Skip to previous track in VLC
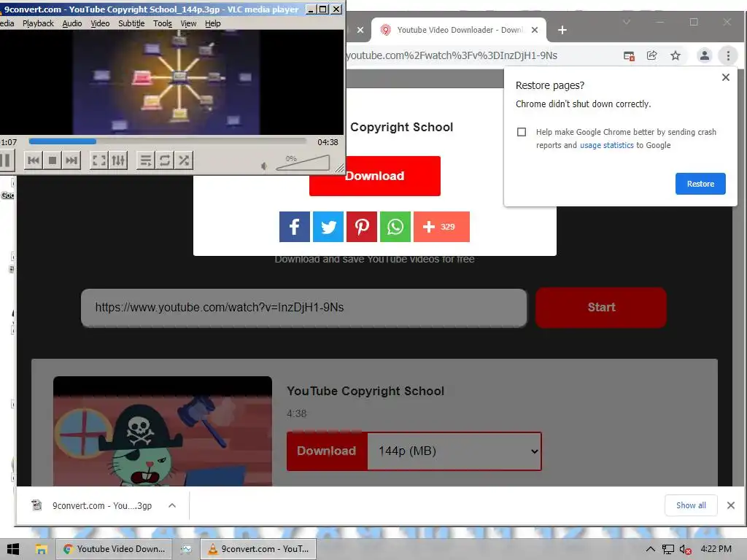 [34, 160]
